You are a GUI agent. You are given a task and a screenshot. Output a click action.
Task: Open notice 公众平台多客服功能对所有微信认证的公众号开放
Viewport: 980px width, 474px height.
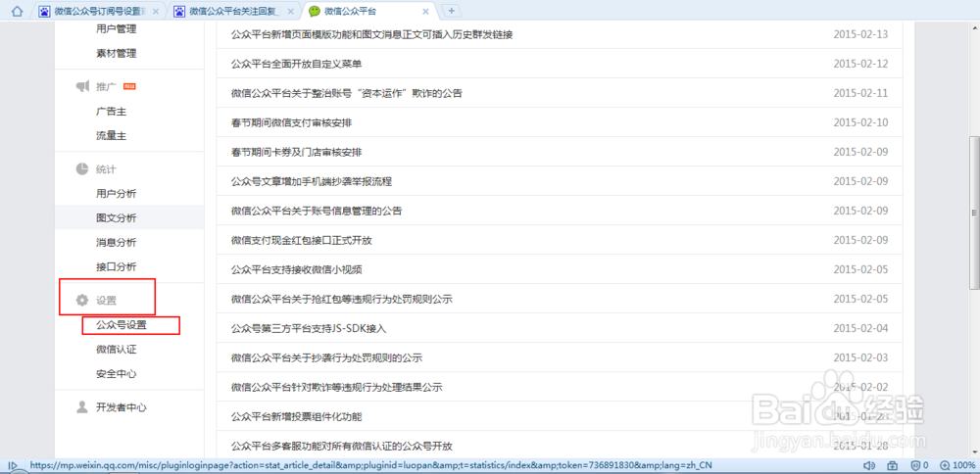point(341,446)
